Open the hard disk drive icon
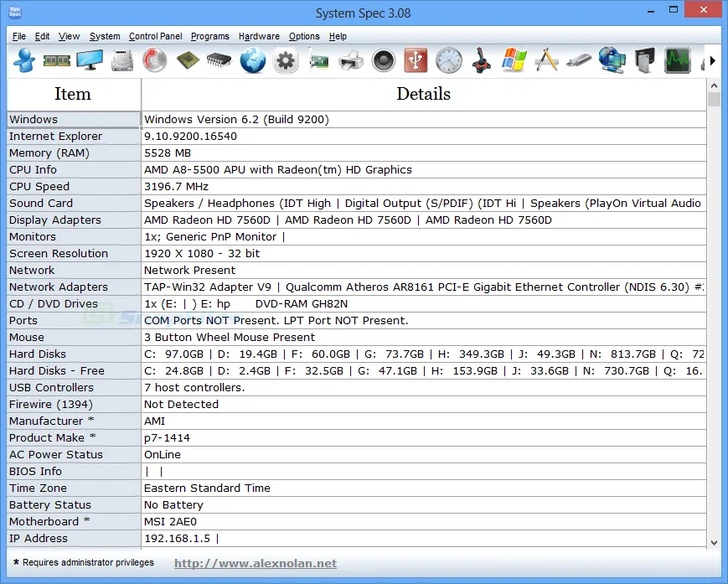Viewport: 728px width, 584px height. [x=122, y=60]
